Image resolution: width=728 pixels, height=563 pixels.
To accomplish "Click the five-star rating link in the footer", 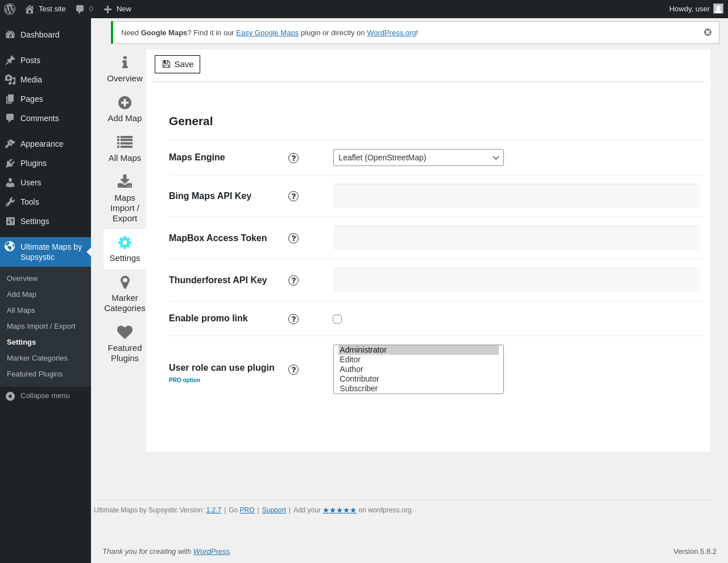I will click(340, 510).
